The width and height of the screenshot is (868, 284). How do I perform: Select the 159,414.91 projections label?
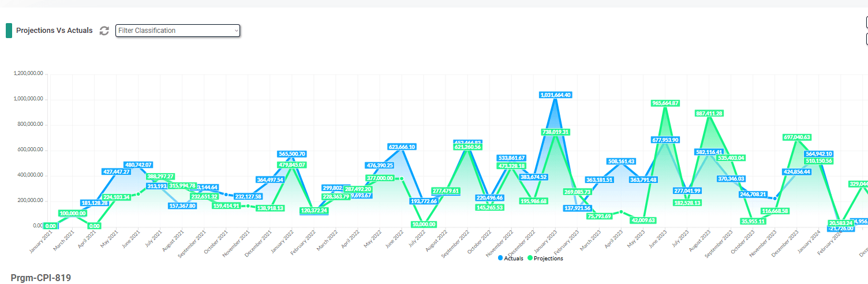[226, 205]
